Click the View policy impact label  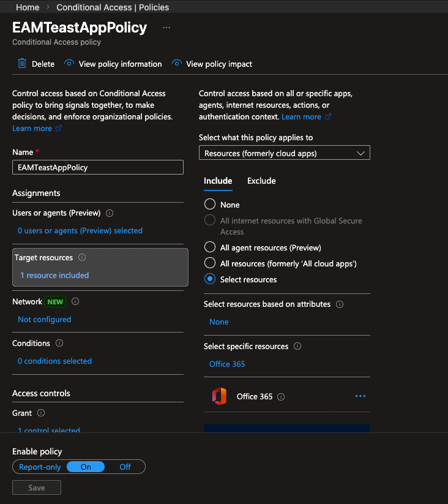[x=219, y=64]
